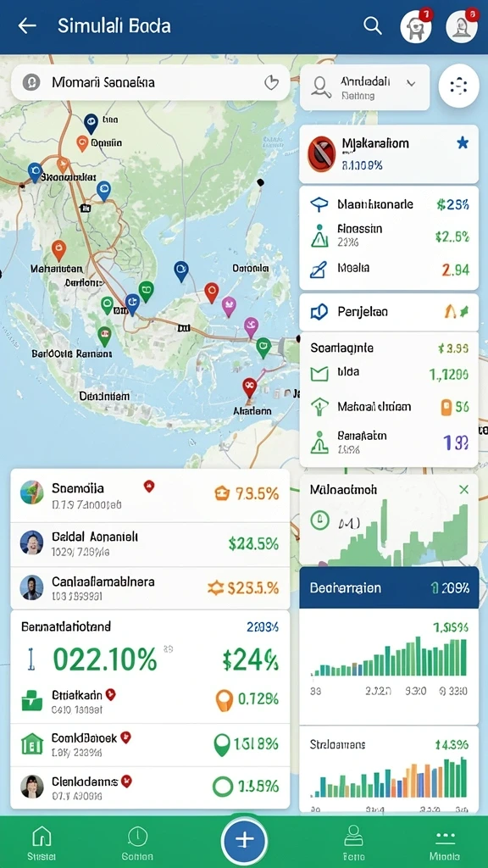Click the Makoai dkiaon plant icon

pyautogui.click(x=319, y=407)
